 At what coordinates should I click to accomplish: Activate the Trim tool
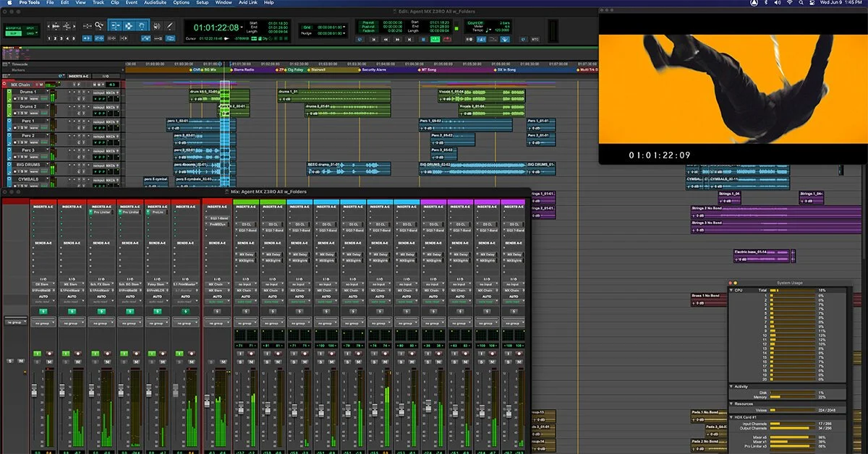pos(116,26)
